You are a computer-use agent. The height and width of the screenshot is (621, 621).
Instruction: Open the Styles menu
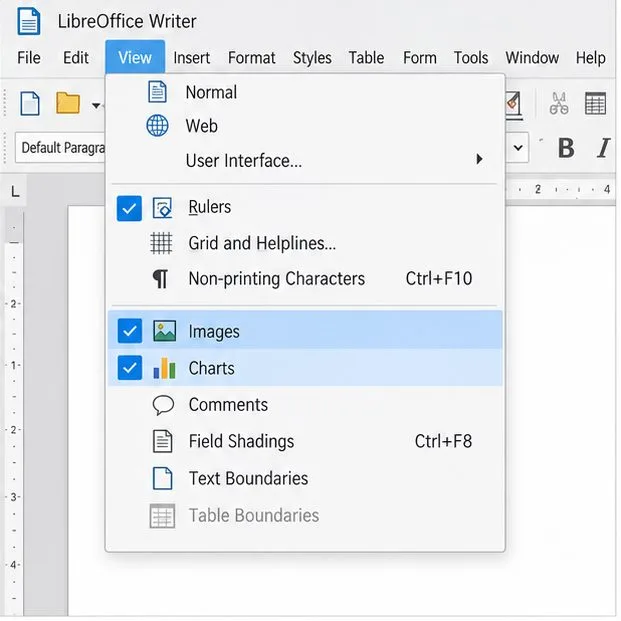[x=312, y=58]
